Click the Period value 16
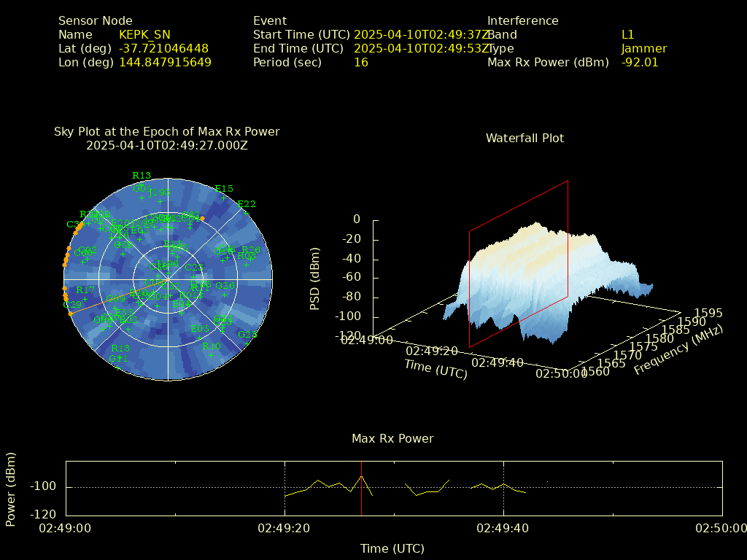 [360, 63]
